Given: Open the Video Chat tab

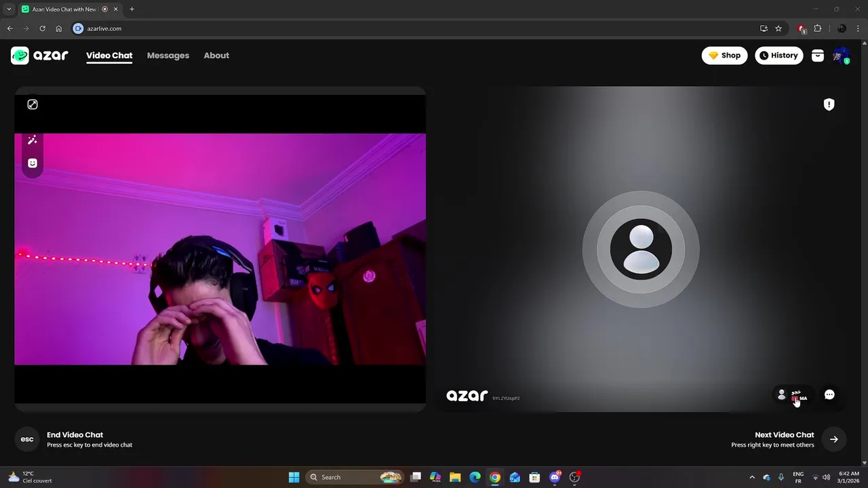Looking at the screenshot, I should click(x=109, y=56).
